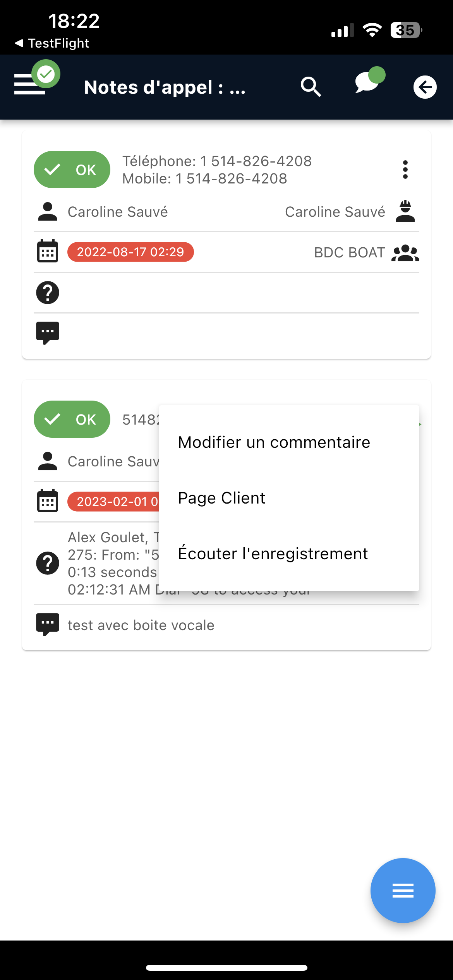Image resolution: width=453 pixels, height=980 pixels.
Task: Tap the comment text test avec boite vocale
Action: [141, 625]
